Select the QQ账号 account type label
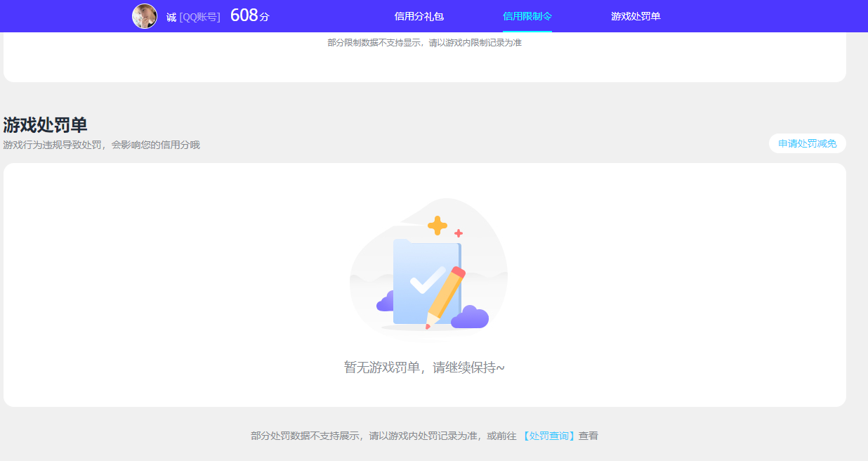 (x=199, y=16)
